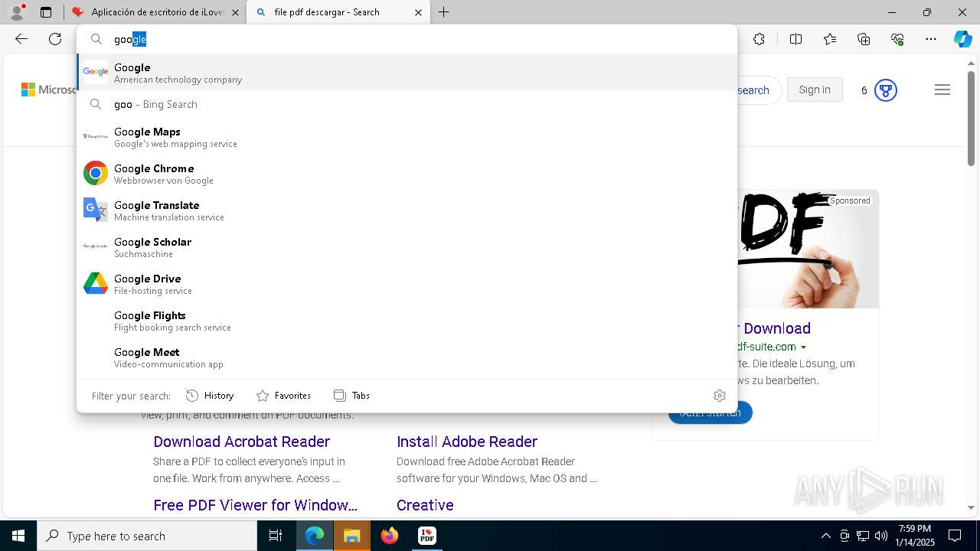Open the Windows Start menu
Screen dimensions: 980x551
18,536
